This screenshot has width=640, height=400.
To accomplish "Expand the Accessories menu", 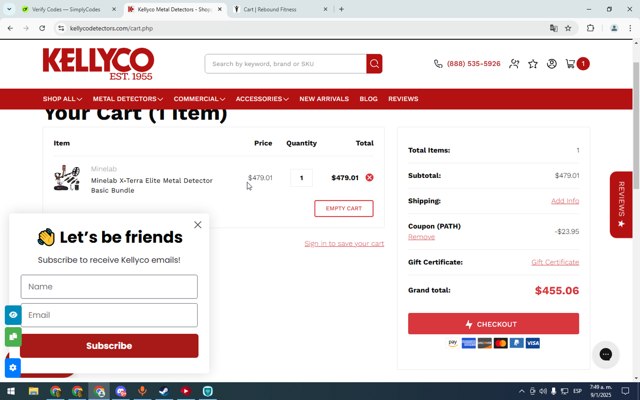I will click(262, 99).
